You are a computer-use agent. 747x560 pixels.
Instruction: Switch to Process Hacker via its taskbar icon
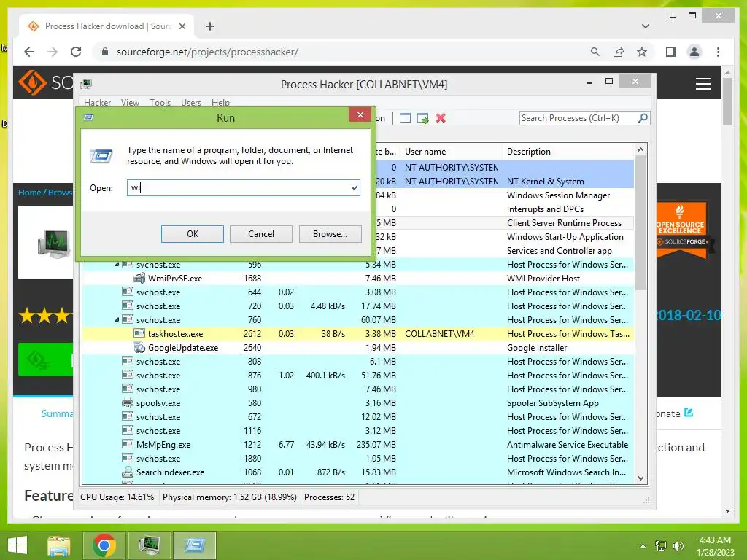[x=149, y=545]
